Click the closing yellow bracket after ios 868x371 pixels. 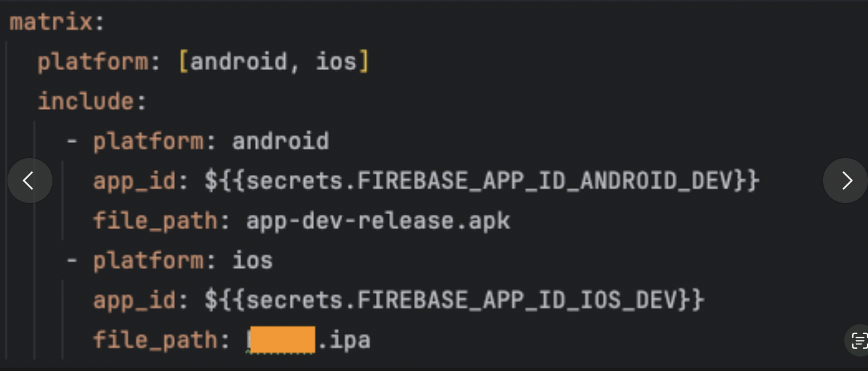click(363, 62)
